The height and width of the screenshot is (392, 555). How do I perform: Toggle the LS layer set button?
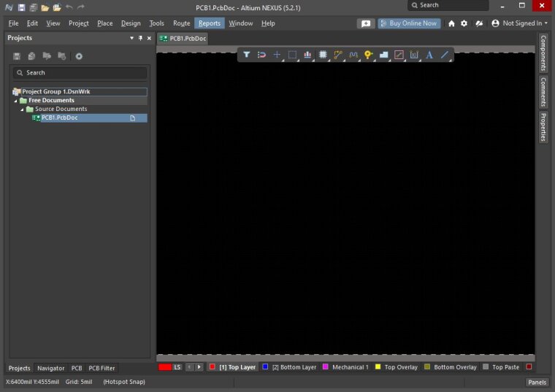(x=177, y=367)
